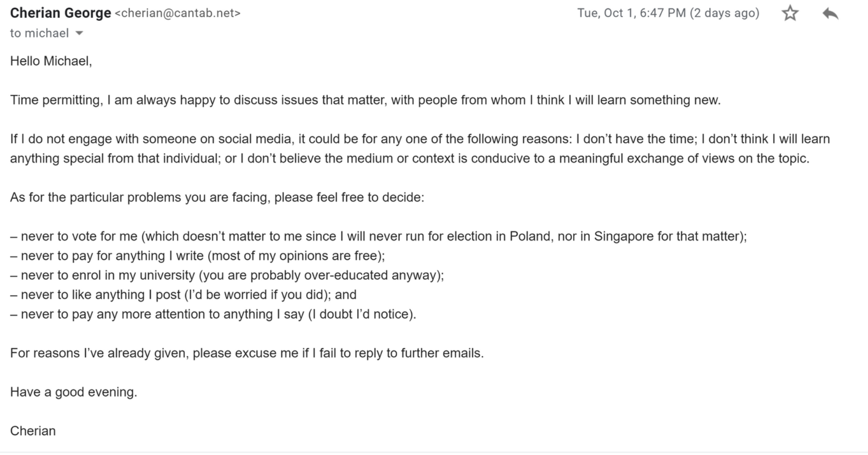This screenshot has width=868, height=455.
Task: Select the cherian@cantab.net email address
Action: (178, 13)
